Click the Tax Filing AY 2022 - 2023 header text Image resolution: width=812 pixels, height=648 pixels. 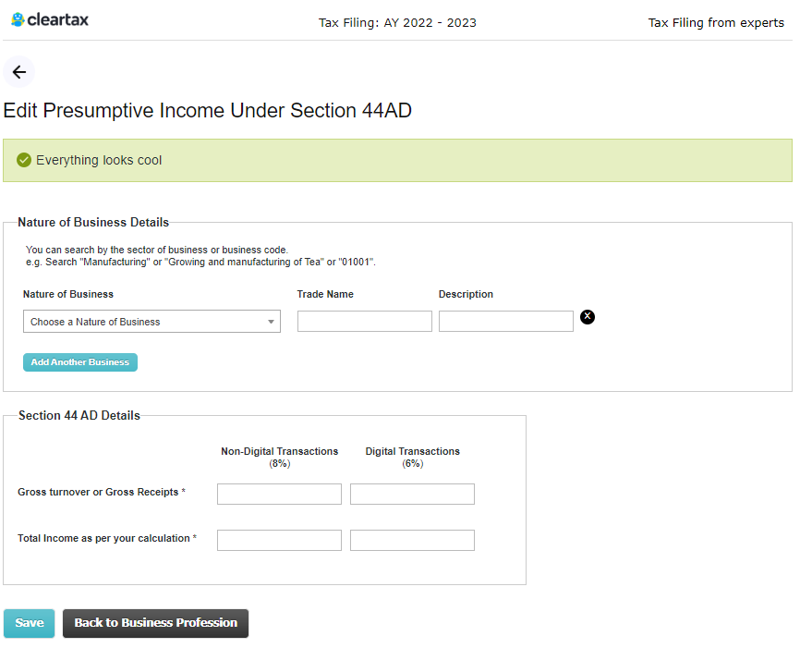pyautogui.click(x=397, y=23)
